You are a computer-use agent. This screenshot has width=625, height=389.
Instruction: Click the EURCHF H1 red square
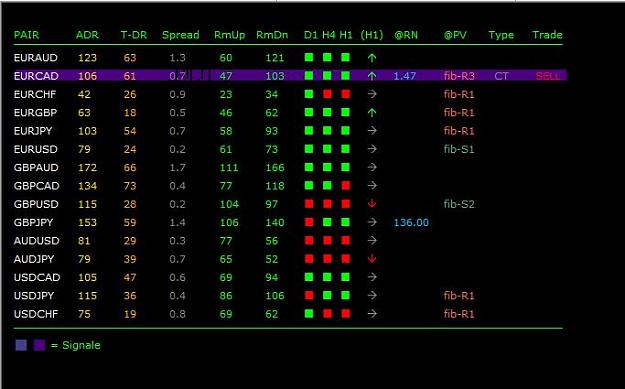pos(346,94)
